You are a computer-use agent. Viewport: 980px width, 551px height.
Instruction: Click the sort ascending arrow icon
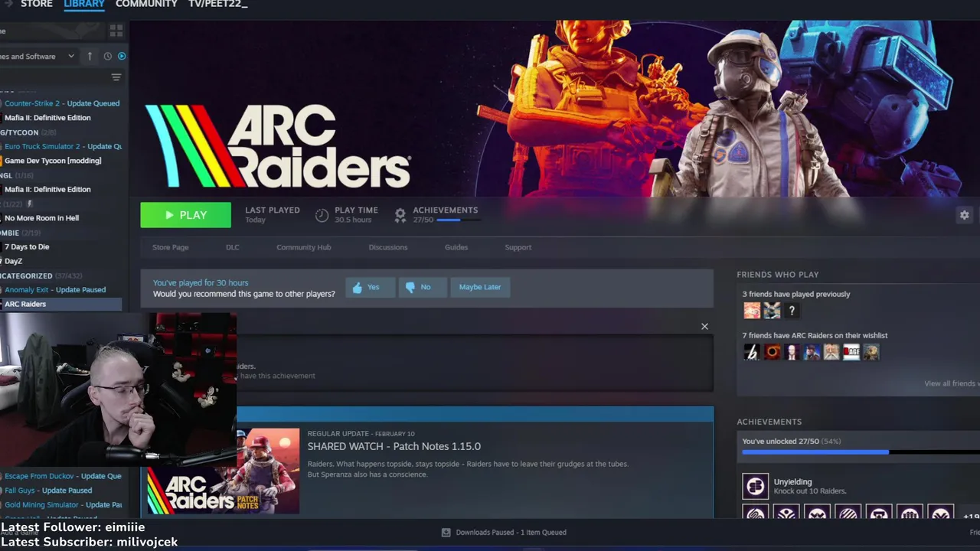coord(90,56)
